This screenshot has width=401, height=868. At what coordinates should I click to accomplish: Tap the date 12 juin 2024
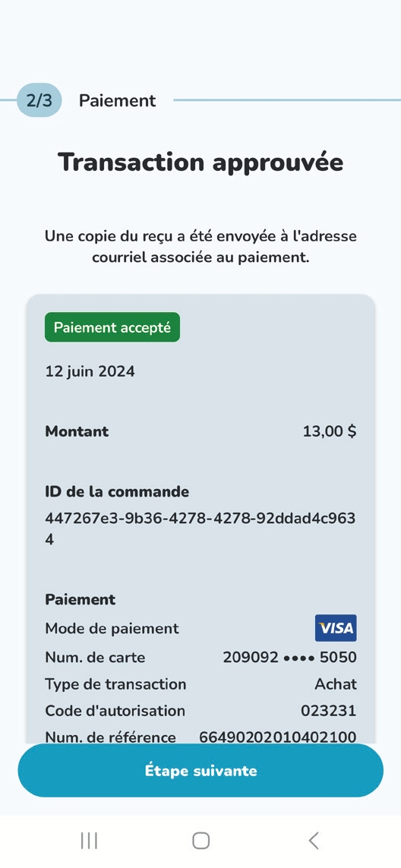coord(90,371)
